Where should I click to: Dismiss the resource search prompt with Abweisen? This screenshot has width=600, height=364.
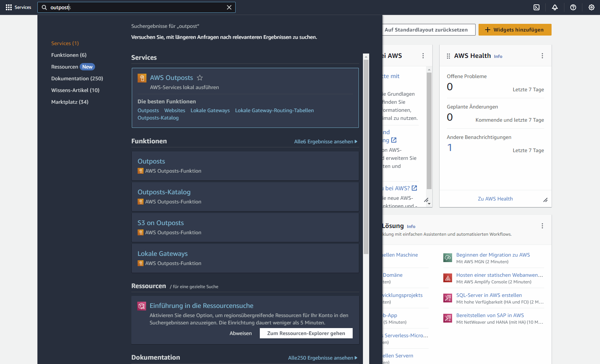click(x=241, y=333)
